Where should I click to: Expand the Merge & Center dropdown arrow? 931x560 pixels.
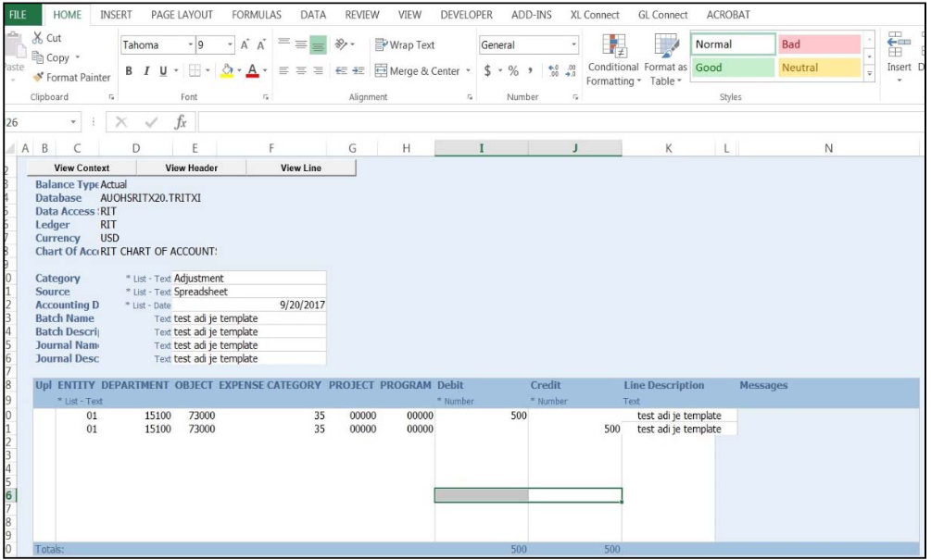(x=468, y=71)
